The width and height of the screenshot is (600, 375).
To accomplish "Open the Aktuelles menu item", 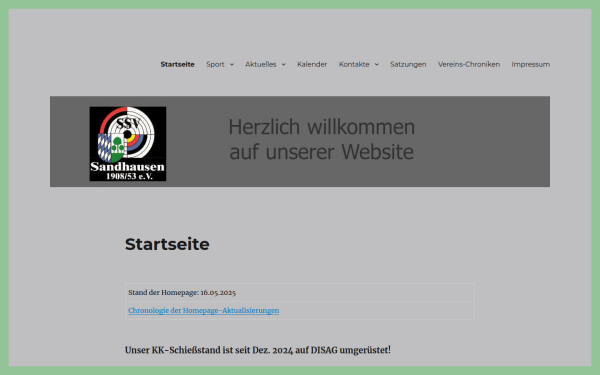I will (261, 64).
